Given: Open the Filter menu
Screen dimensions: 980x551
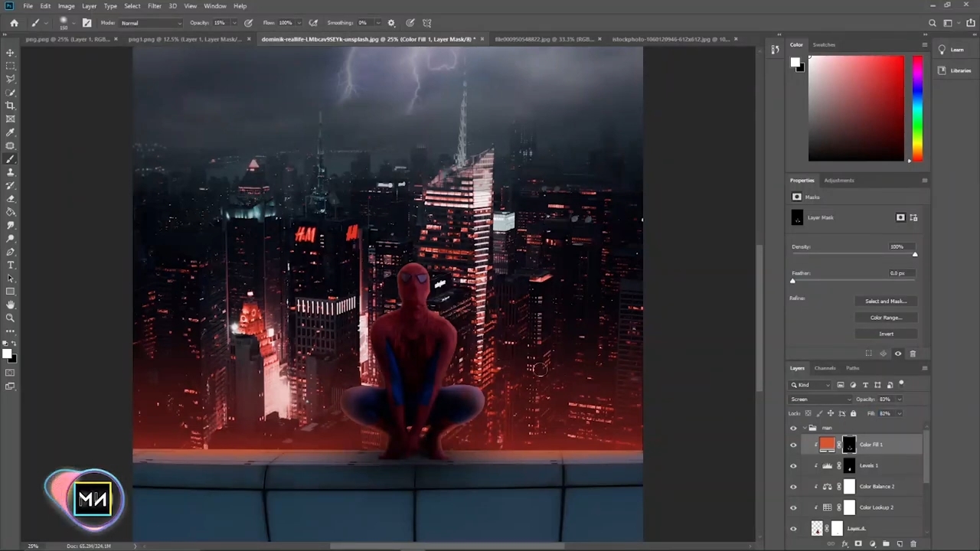Looking at the screenshot, I should click(x=154, y=6).
